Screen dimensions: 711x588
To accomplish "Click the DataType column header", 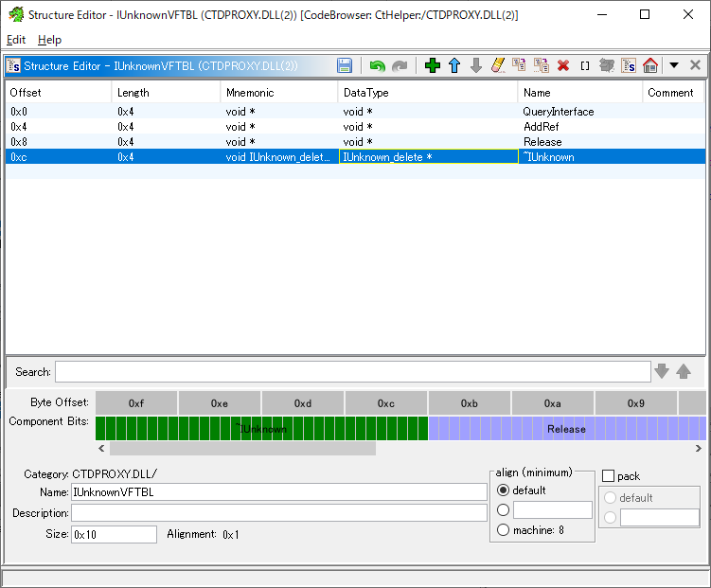I will tap(428, 93).
